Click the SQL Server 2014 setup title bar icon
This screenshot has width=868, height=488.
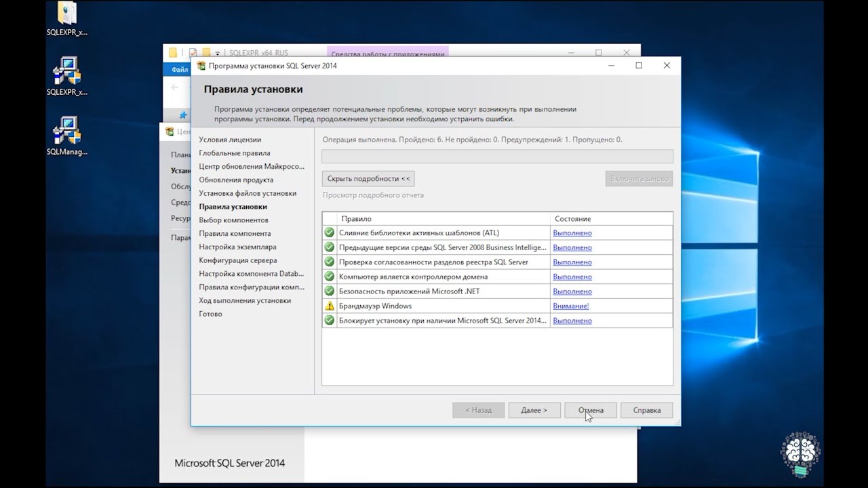coord(201,66)
